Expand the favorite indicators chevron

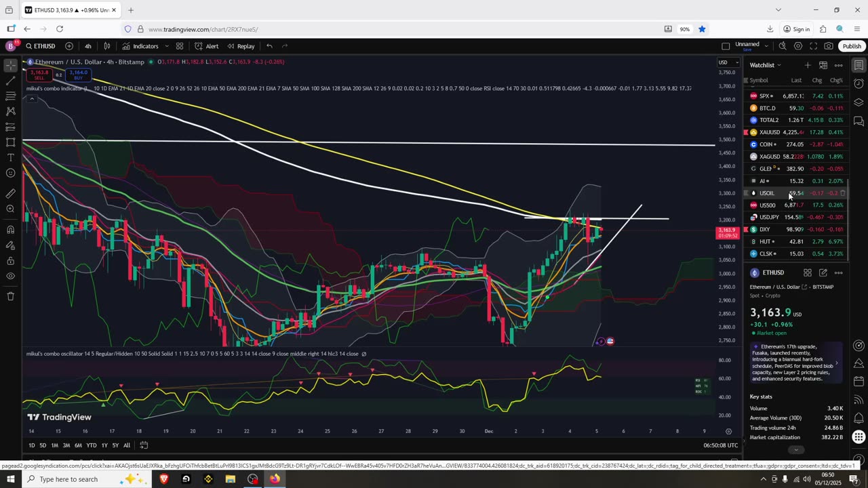click(166, 46)
